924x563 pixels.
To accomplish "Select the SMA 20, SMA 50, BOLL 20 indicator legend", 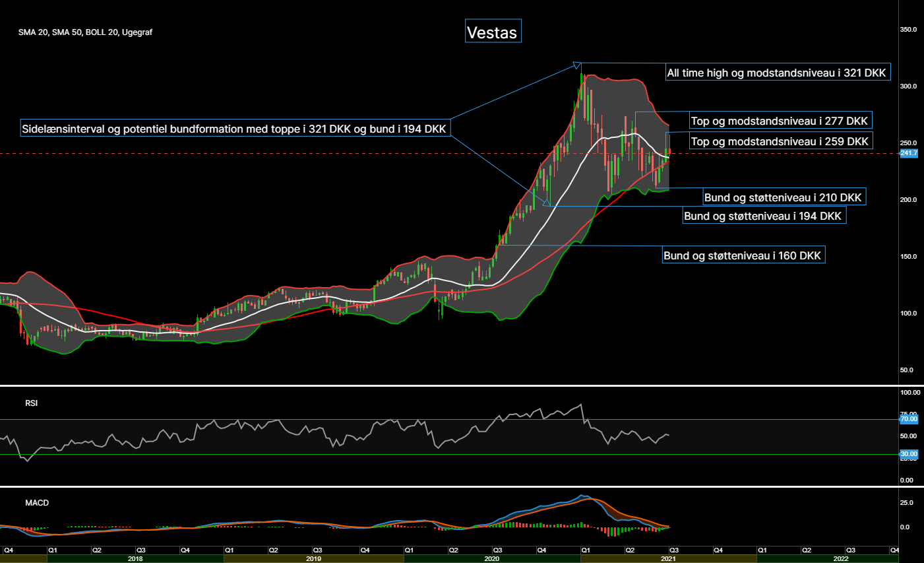I will 85,32.
